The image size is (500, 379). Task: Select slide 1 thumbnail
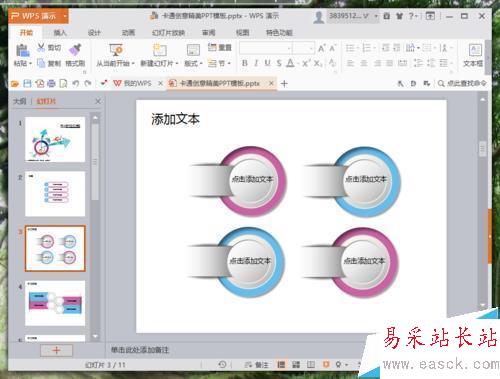[x=55, y=139]
